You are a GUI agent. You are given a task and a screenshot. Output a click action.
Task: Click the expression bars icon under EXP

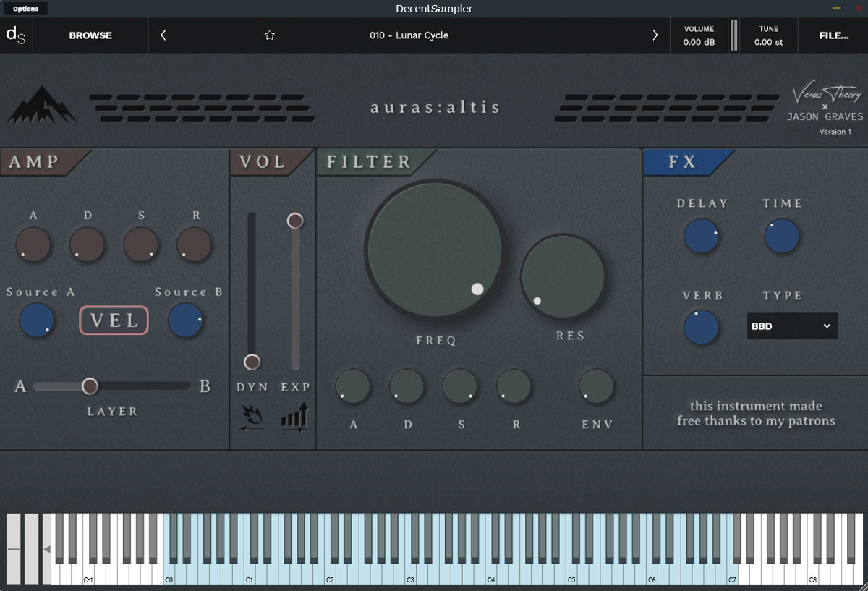pyautogui.click(x=295, y=417)
